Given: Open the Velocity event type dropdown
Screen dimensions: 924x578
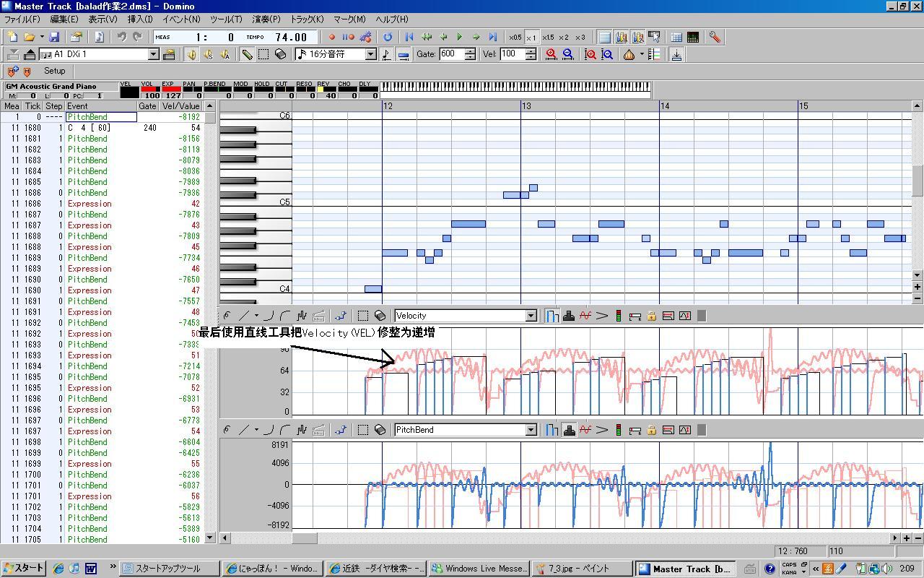Looking at the screenshot, I should tap(531, 316).
